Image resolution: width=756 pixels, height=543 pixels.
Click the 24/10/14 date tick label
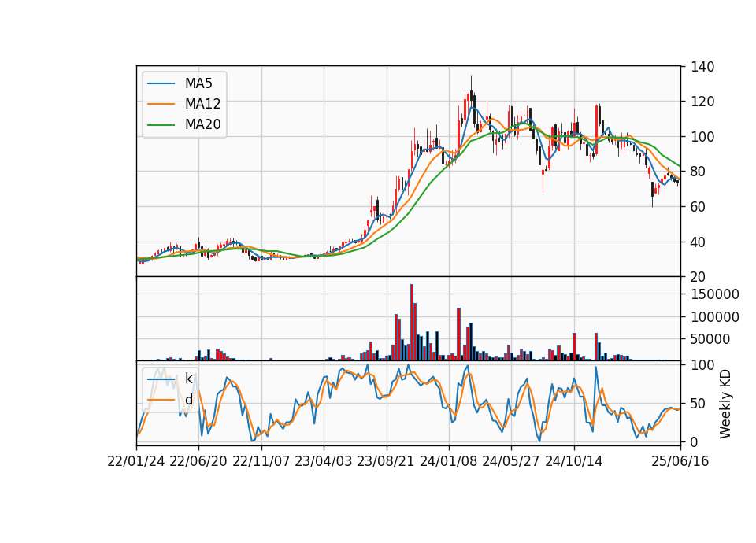(x=574, y=462)
